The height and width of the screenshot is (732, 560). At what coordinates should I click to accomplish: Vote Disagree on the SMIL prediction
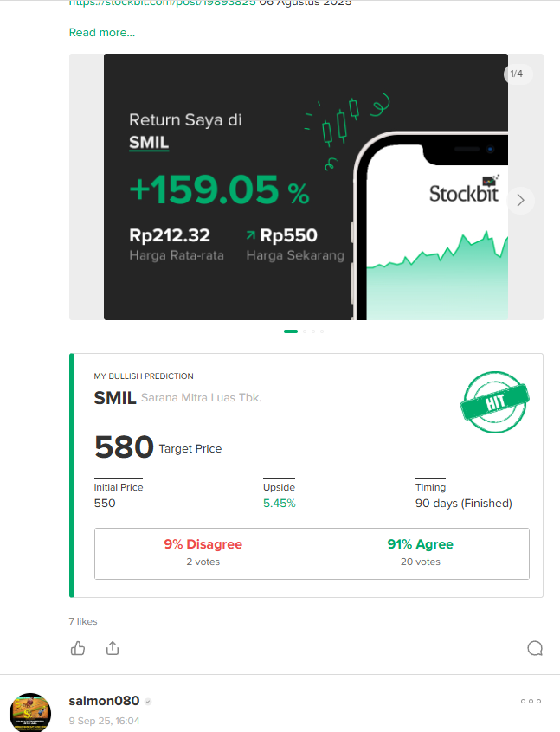pyautogui.click(x=203, y=552)
